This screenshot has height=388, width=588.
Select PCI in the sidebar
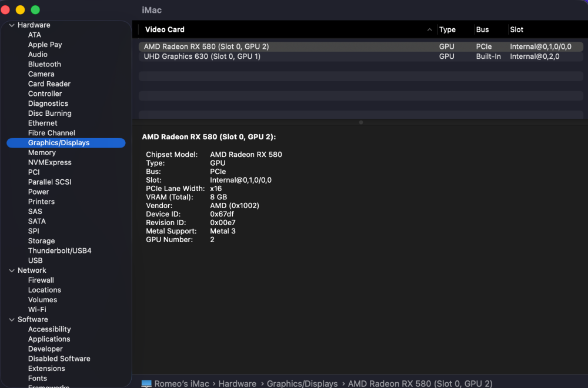[34, 172]
